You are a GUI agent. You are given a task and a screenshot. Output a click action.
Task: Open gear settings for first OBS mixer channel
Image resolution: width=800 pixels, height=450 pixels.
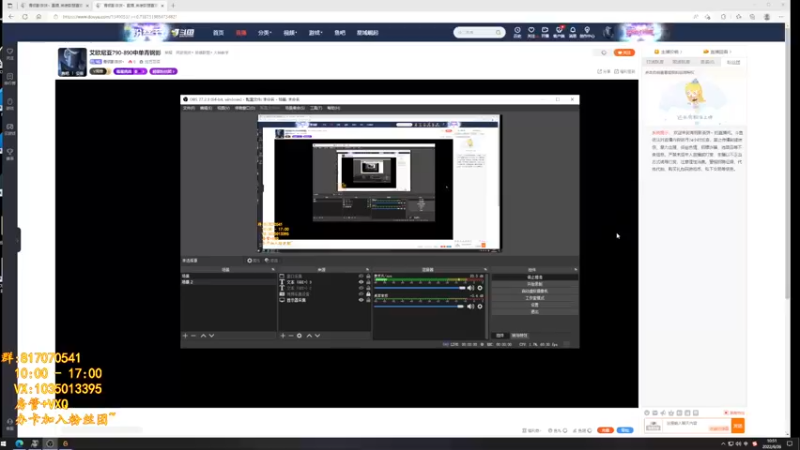[x=480, y=288]
